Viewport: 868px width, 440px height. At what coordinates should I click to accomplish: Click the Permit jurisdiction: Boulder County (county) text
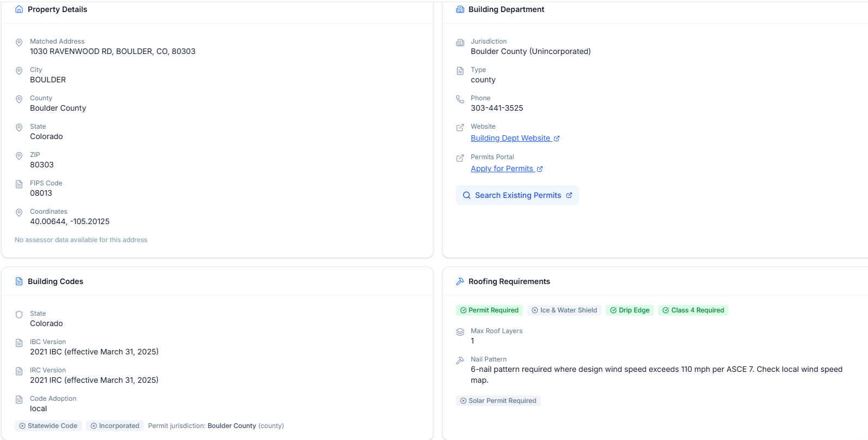point(216,426)
